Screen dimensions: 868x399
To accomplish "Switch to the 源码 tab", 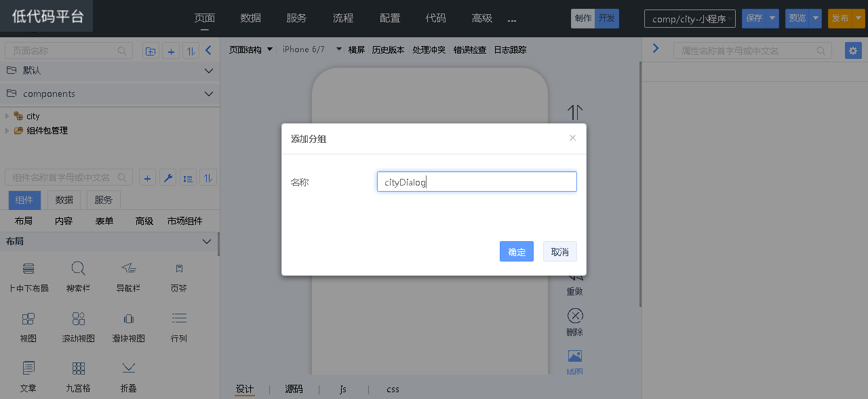I will [294, 389].
